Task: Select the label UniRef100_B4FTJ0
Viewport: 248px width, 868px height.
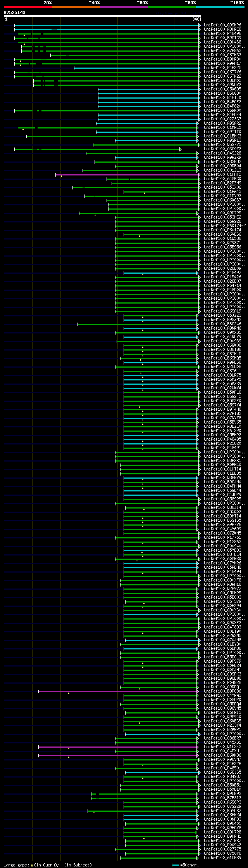Action: pos(222,98)
